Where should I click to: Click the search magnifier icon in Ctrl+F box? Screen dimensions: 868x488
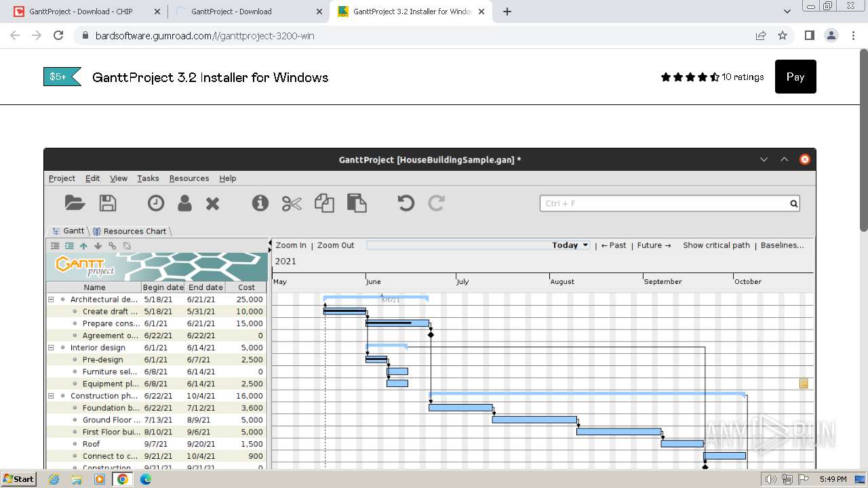793,203
